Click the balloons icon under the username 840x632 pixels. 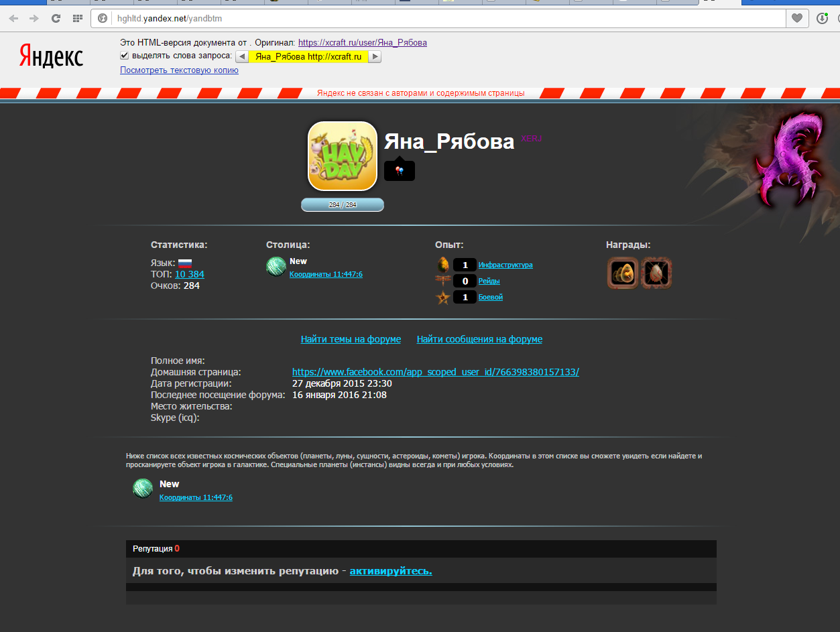pos(400,171)
